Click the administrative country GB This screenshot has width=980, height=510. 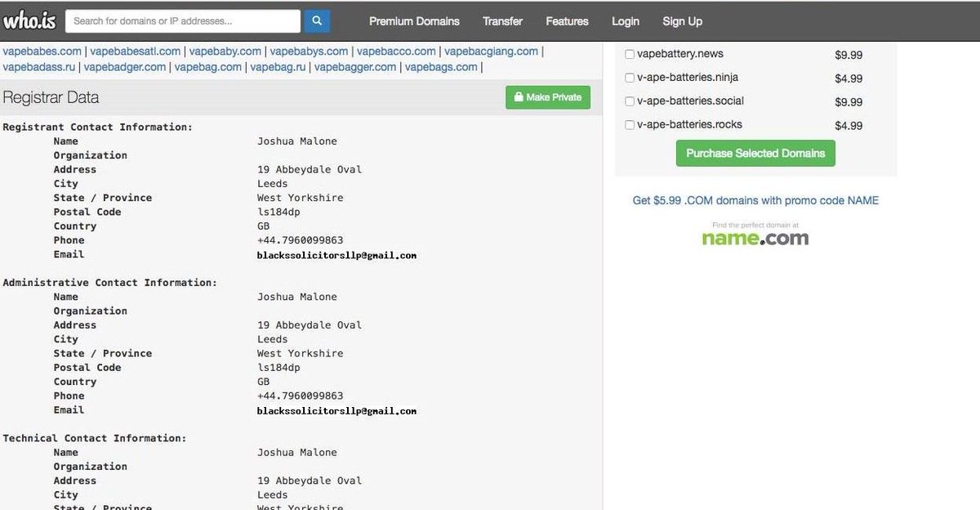tap(264, 382)
